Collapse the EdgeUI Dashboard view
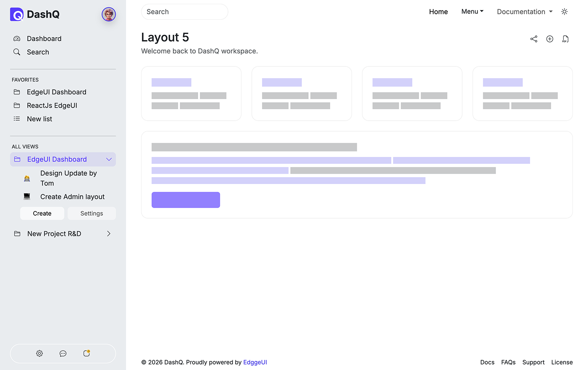 click(109, 159)
